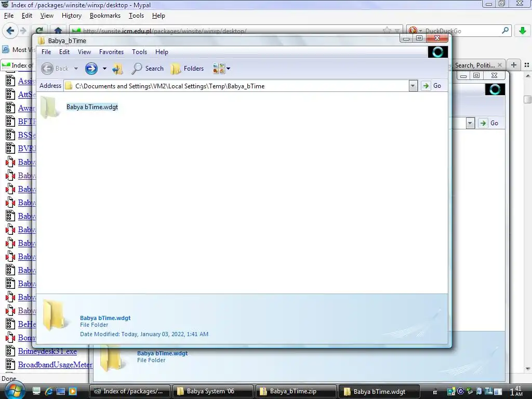Open the Views dropdown arrow

(229, 69)
